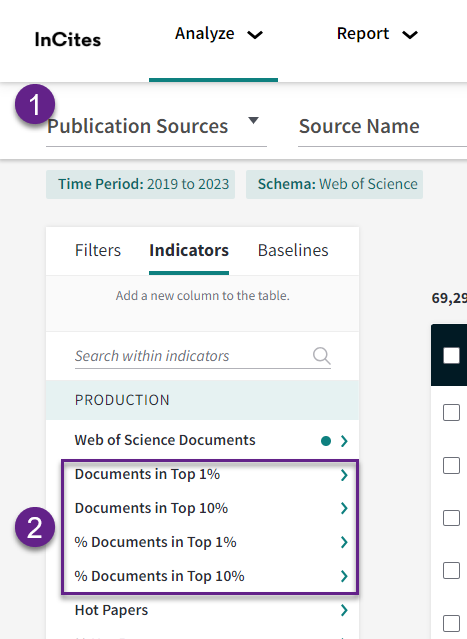Screen dimensions: 467x639
Task: Click the PRODUCTION section header
Action: 203,400
